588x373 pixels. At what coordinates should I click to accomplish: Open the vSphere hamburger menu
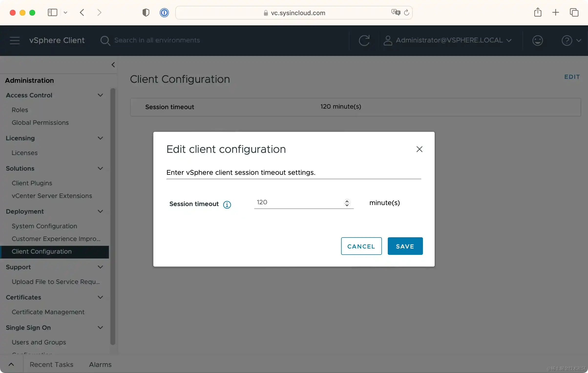15,41
